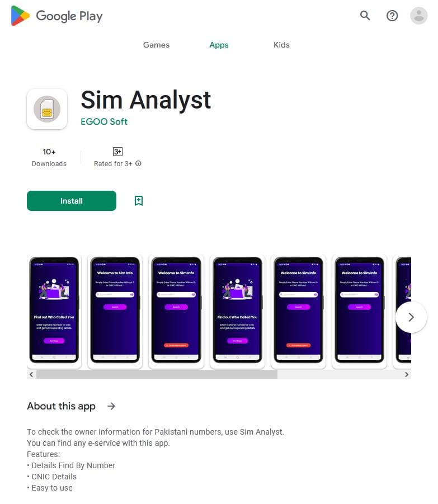Open the help question mark icon
Screen dimensions: 438x504
(392, 16)
